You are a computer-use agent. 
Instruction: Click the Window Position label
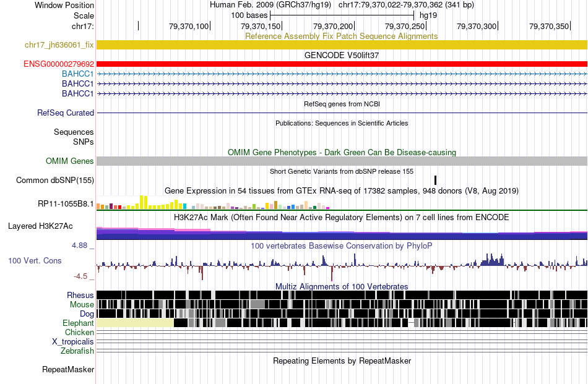[x=64, y=5]
